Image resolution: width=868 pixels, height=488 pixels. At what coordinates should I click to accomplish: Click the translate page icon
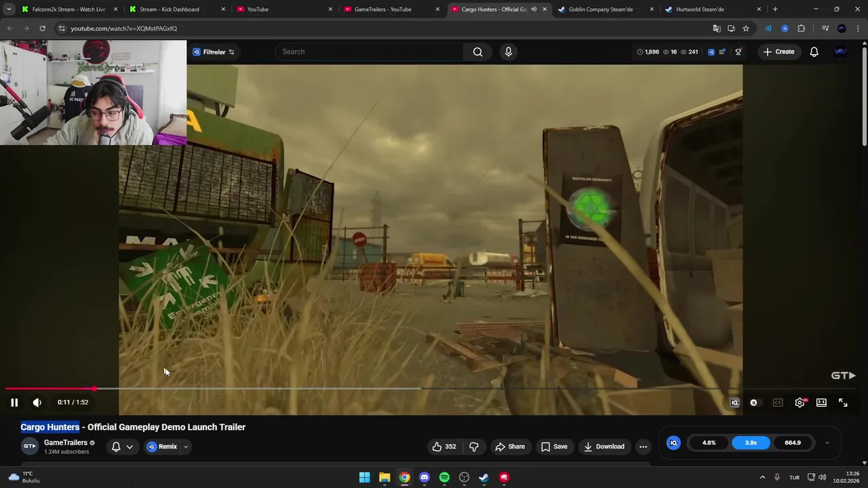coord(717,28)
